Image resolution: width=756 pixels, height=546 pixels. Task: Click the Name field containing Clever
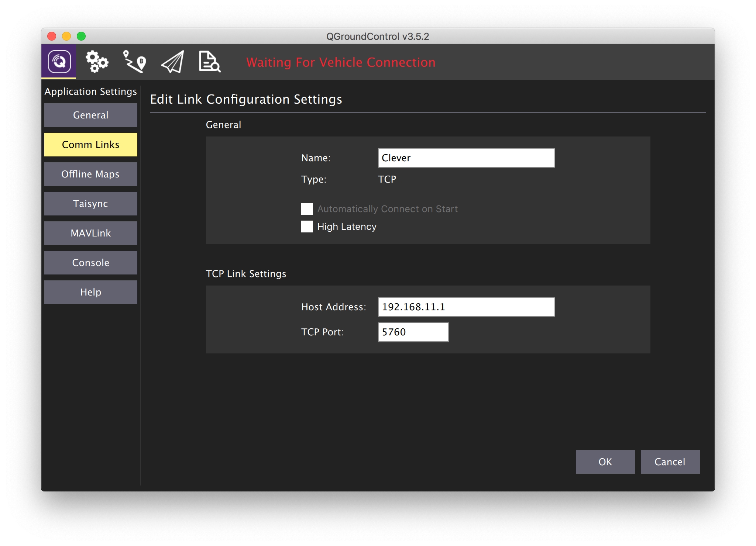coord(466,158)
